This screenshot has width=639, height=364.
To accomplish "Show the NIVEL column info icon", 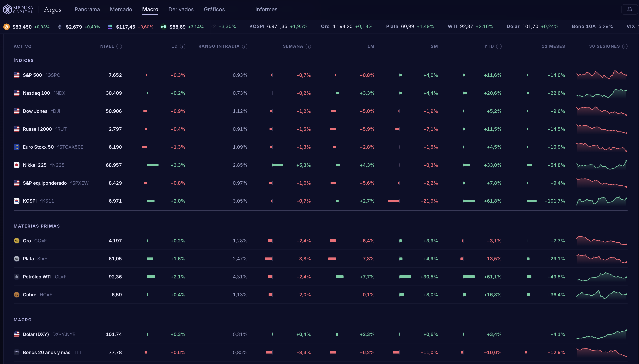I will point(119,46).
